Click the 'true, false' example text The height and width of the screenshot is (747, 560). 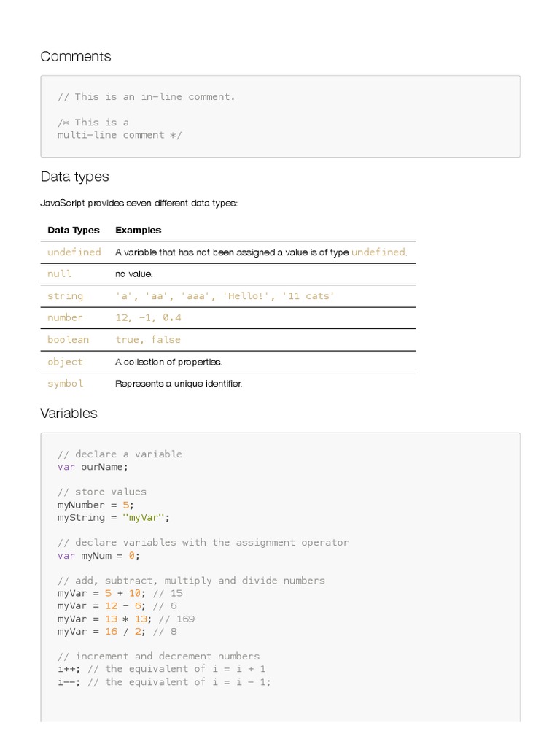[148, 340]
